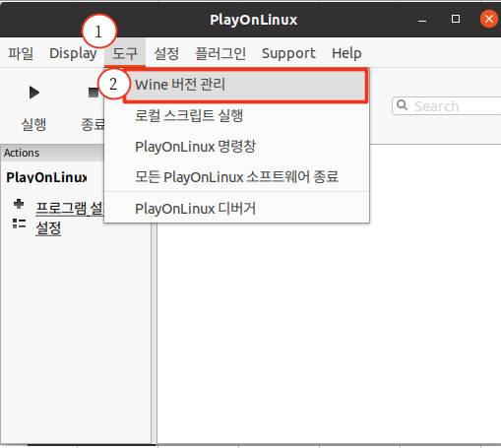The width and height of the screenshot is (501, 448).
Task: Click the PlayOnLinux heading in sidebar
Action: tap(46, 177)
